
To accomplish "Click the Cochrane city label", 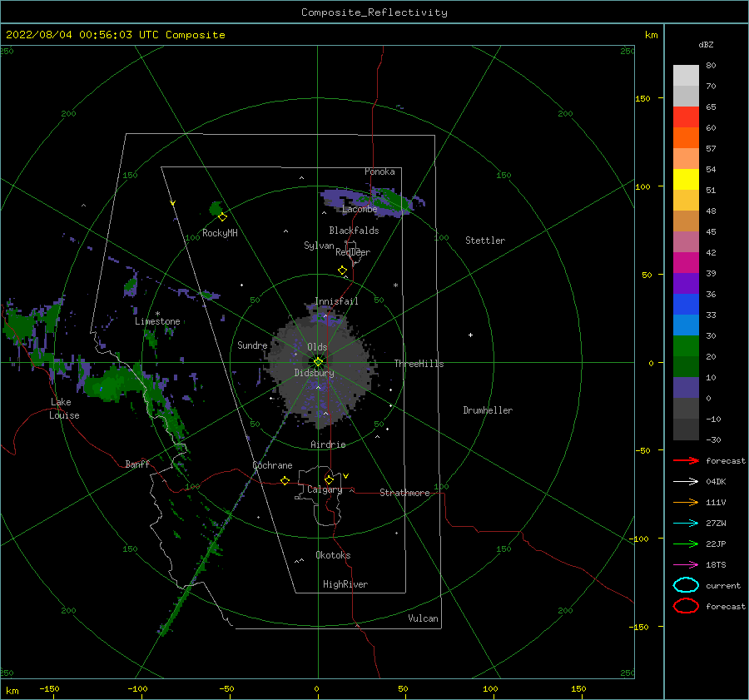I will pyautogui.click(x=272, y=465).
